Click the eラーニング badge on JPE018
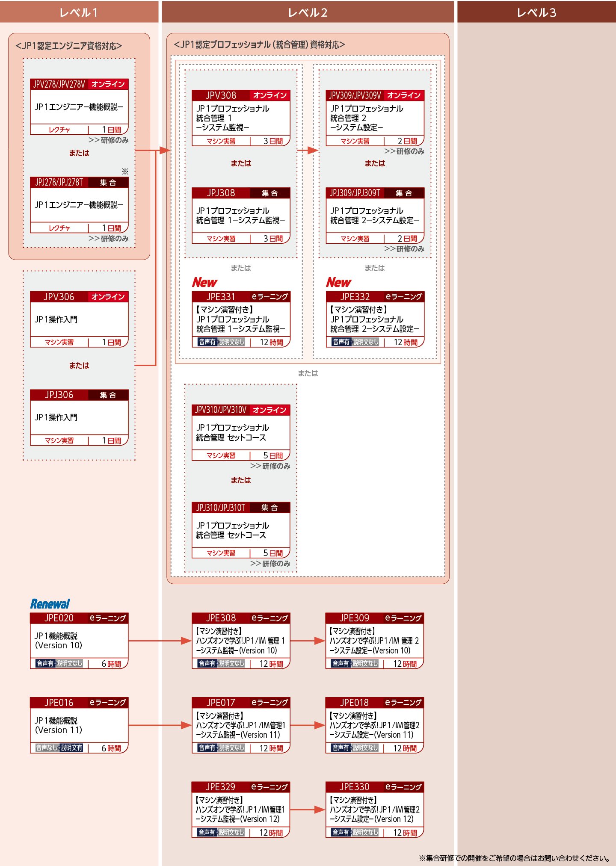 pos(403,702)
